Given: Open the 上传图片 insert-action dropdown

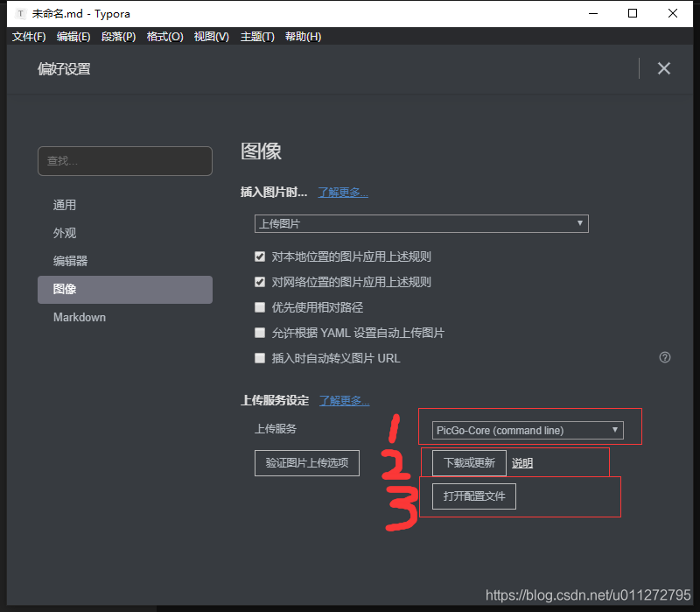Looking at the screenshot, I should click(422, 223).
